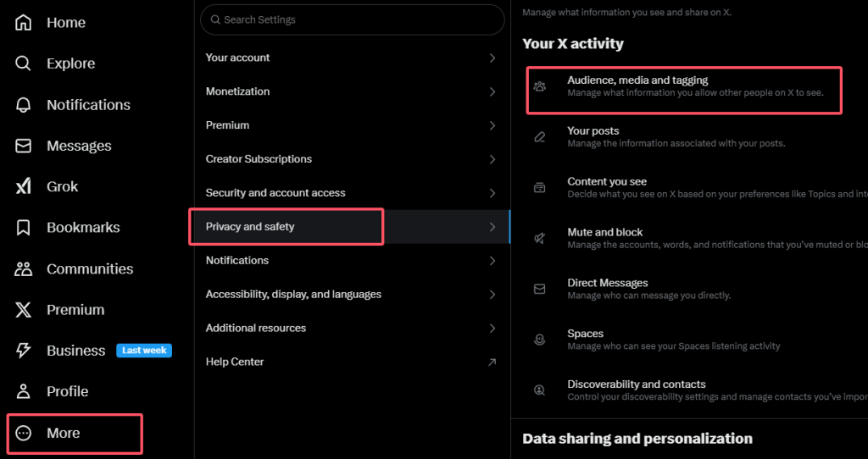Open Messages in sidebar
Viewport: 868px width, 459px height.
pos(79,146)
